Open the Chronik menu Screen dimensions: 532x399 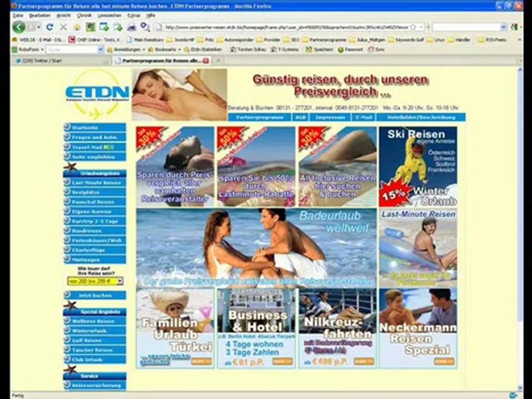tap(84, 16)
